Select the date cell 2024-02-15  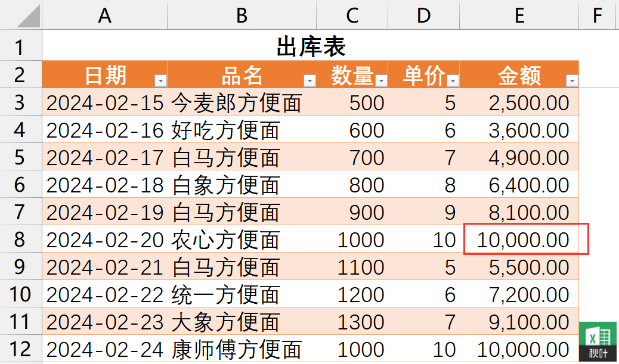pos(104,102)
